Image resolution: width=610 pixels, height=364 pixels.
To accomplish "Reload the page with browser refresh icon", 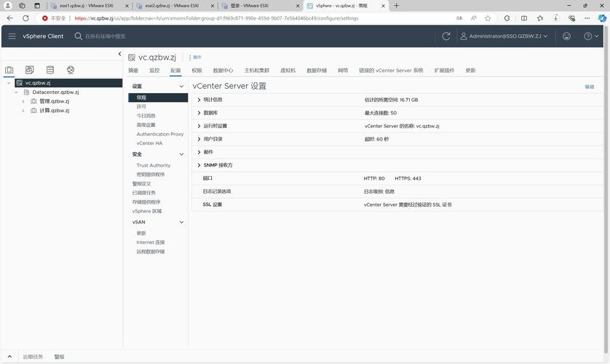I will [x=25, y=18].
